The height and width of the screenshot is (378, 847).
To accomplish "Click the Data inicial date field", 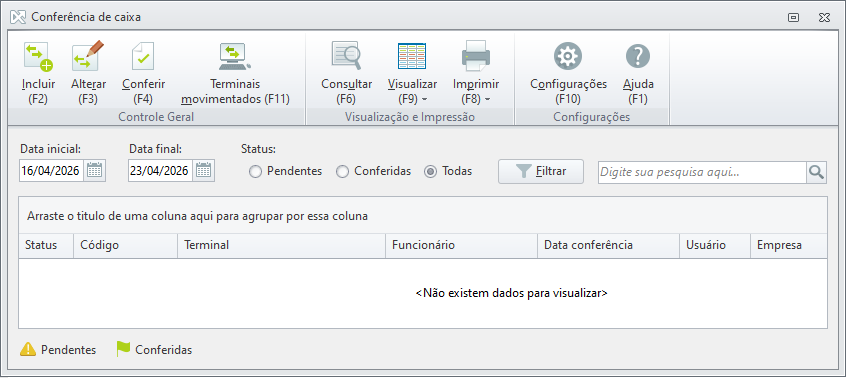I will point(51,171).
